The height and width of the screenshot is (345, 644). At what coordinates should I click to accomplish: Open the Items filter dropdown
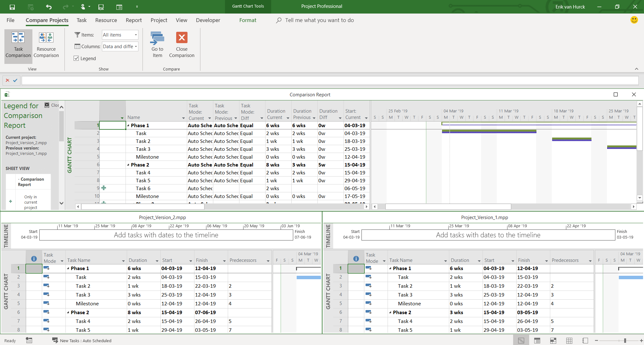[136, 35]
